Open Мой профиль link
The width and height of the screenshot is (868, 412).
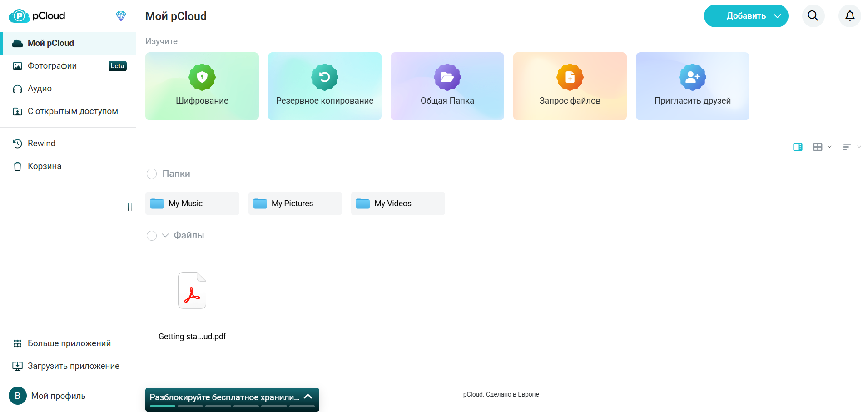47,396
